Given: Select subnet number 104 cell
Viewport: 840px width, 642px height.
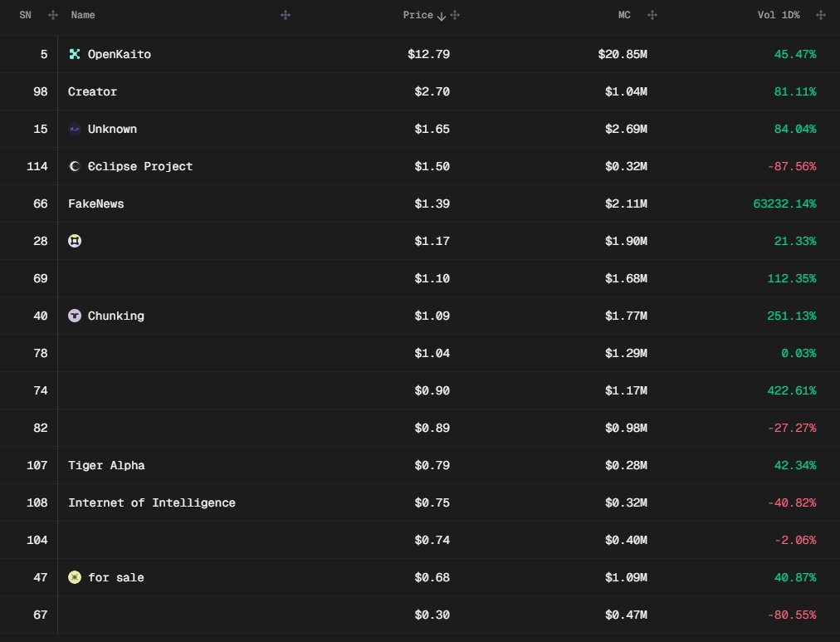Looking at the screenshot, I should pyautogui.click(x=37, y=540).
